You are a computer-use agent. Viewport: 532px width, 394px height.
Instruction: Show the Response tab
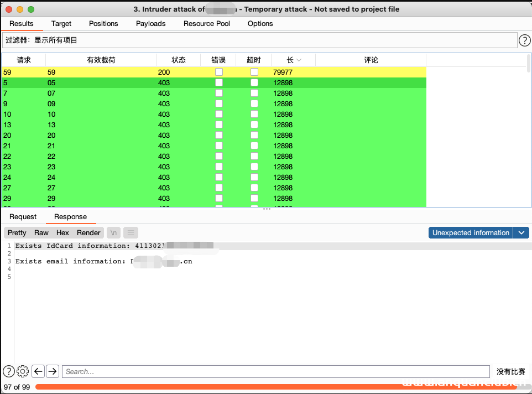pos(71,217)
